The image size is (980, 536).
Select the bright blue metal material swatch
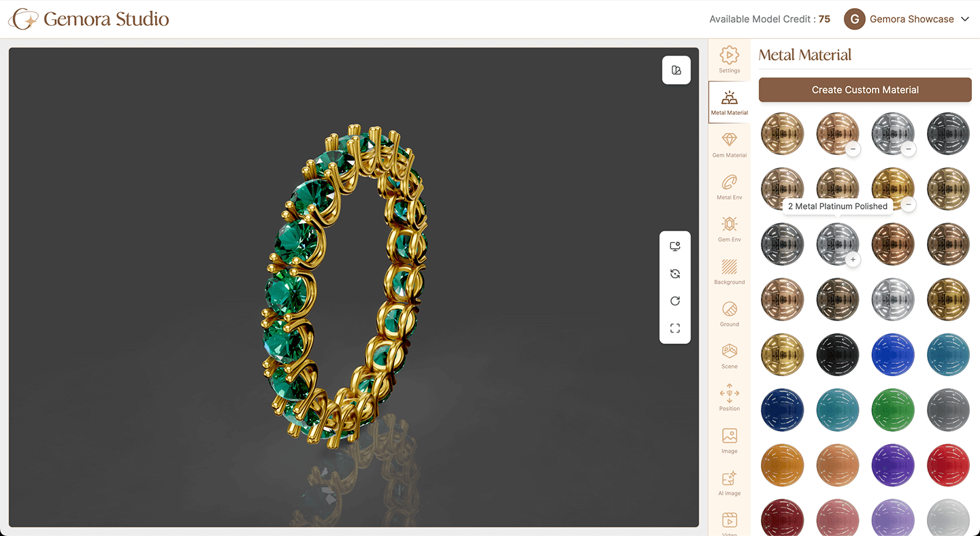click(892, 354)
